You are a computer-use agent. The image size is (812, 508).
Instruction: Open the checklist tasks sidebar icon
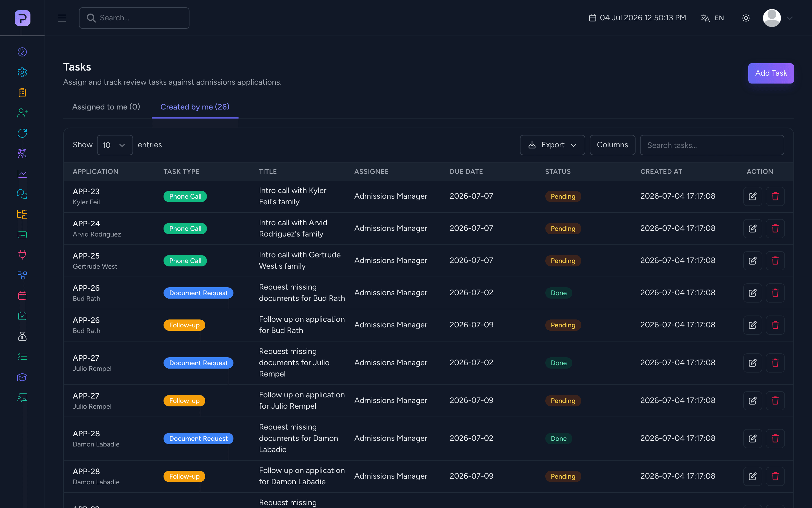[22, 357]
